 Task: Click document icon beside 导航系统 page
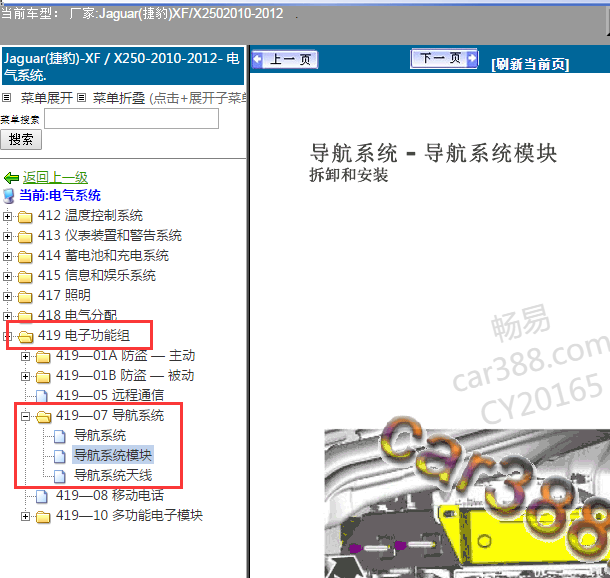pyautogui.click(x=60, y=436)
